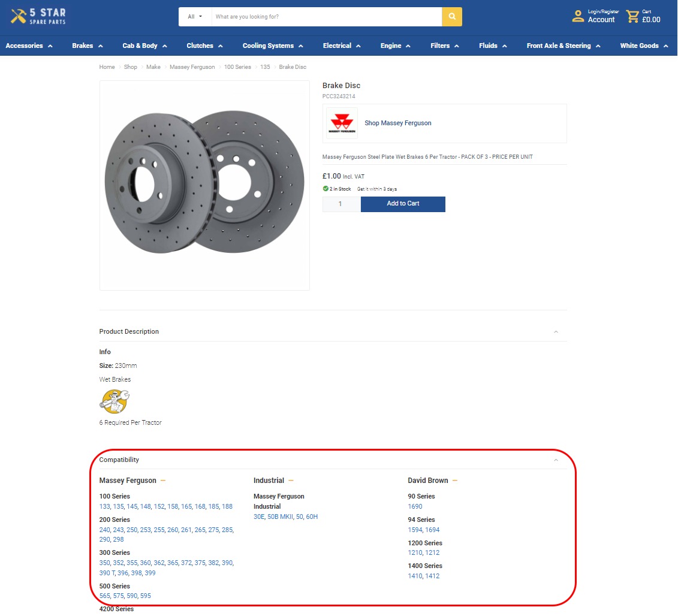Open the Filters navigation menu

pyautogui.click(x=445, y=46)
